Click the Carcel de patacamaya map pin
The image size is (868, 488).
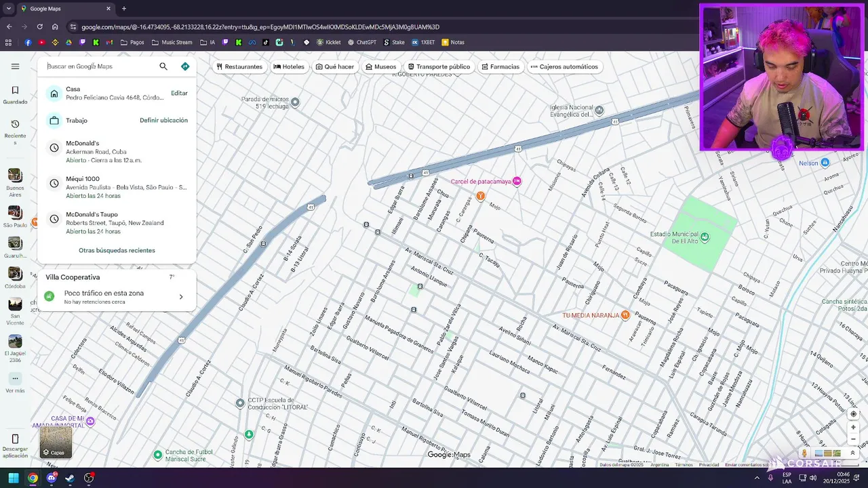pos(517,181)
